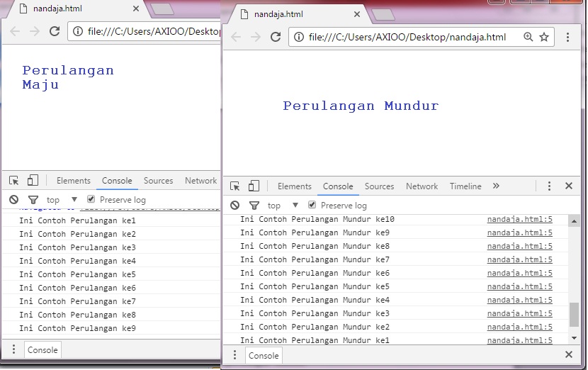Image resolution: width=588 pixels, height=370 pixels.
Task: Open nandaja.html:5 link for Mundur ke5
Action: pos(520,286)
